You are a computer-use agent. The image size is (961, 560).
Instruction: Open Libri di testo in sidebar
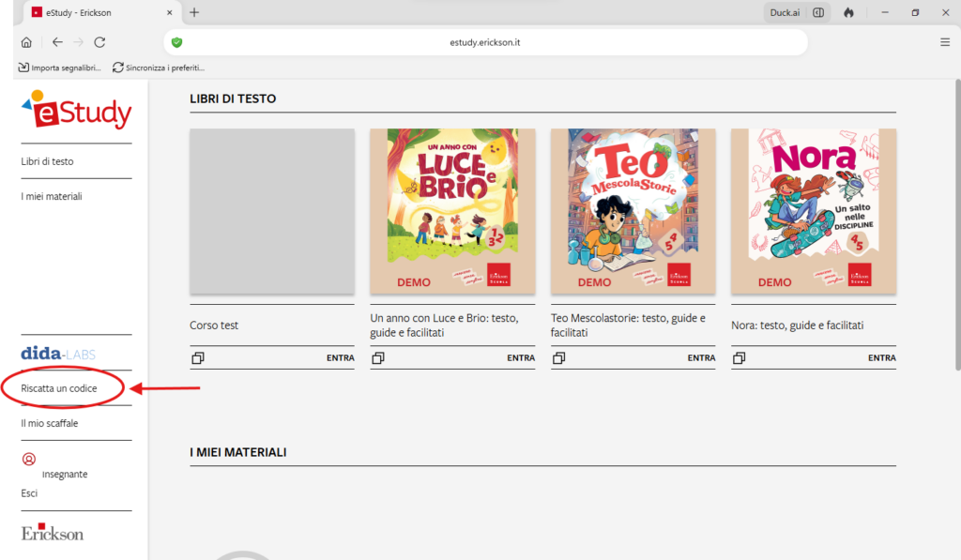(47, 161)
